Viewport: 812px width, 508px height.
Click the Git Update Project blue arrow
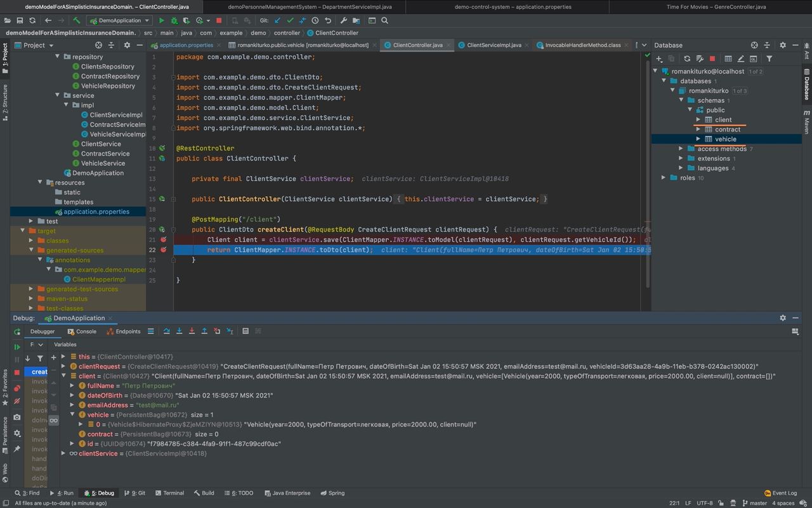[277, 20]
